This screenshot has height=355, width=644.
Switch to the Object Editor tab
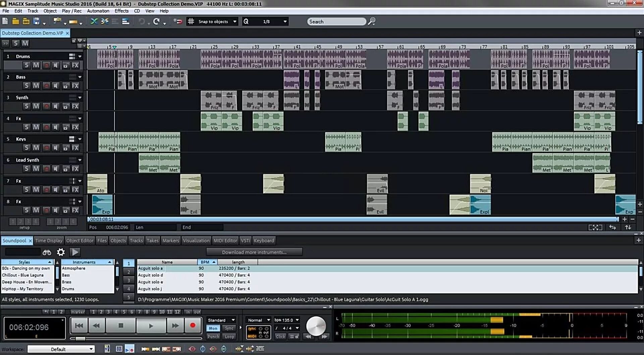click(80, 240)
